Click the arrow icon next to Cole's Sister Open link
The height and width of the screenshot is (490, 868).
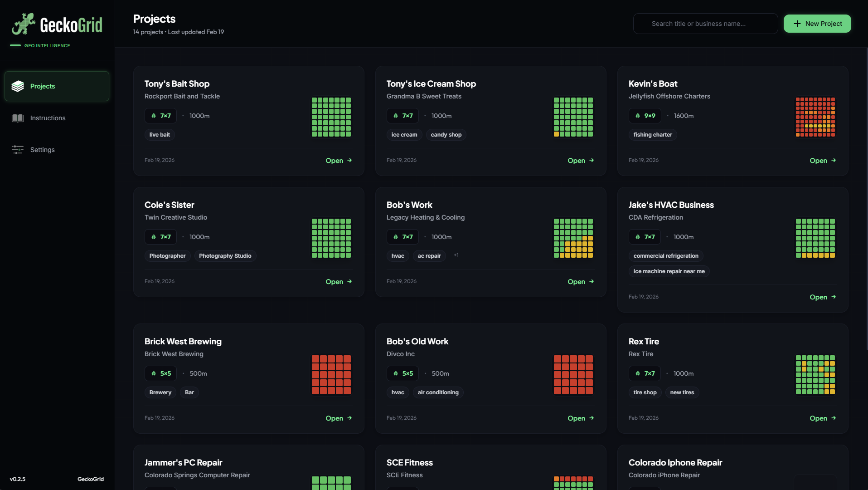click(x=349, y=282)
